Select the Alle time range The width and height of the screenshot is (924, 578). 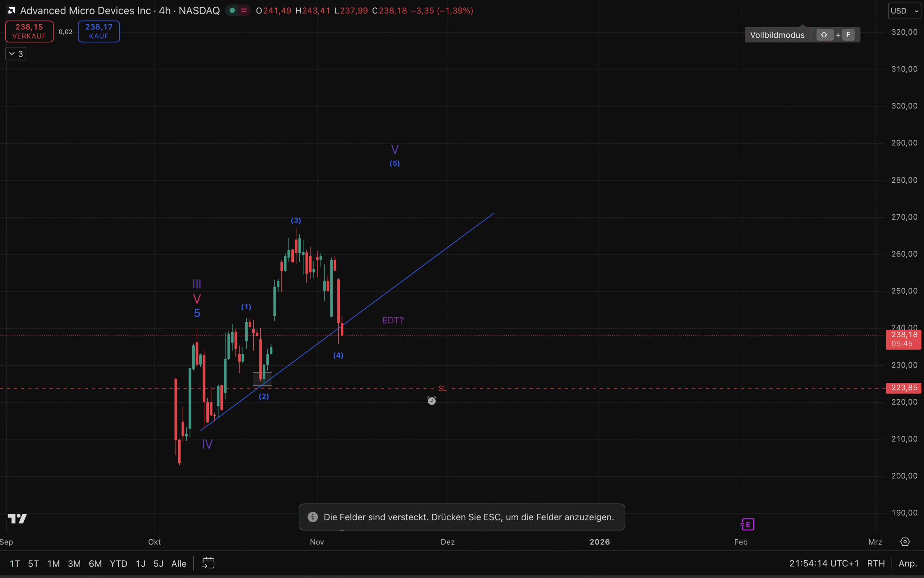point(179,564)
